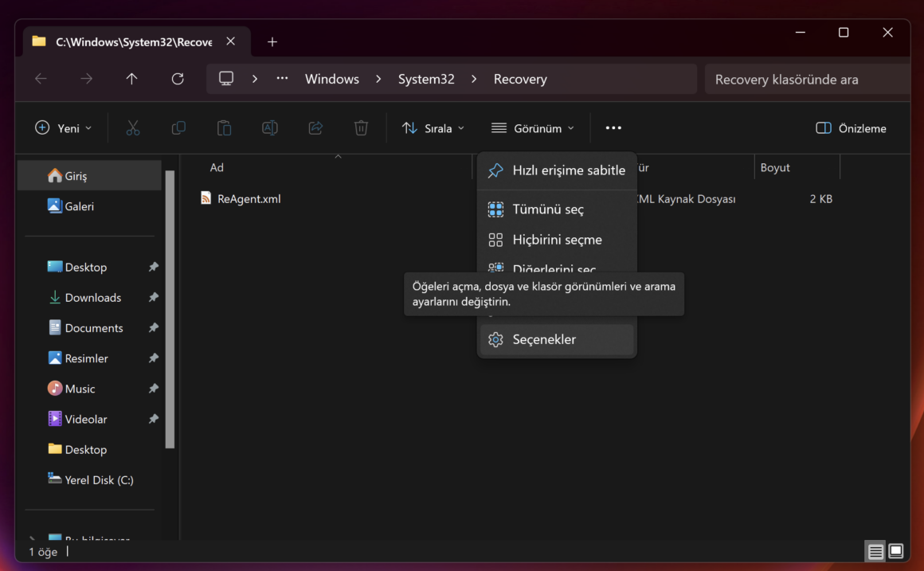Click the 1 öğe status text
Screen dimensions: 924x571
click(43, 552)
